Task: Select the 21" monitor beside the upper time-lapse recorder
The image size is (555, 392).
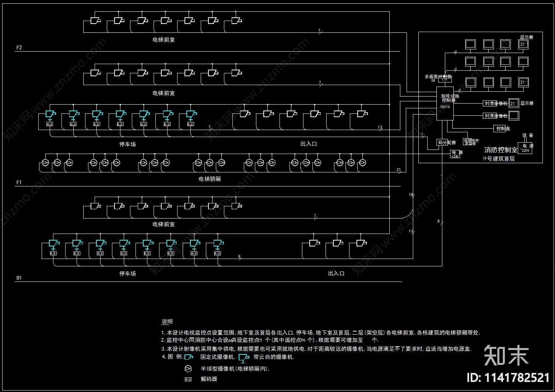Action: point(514,104)
